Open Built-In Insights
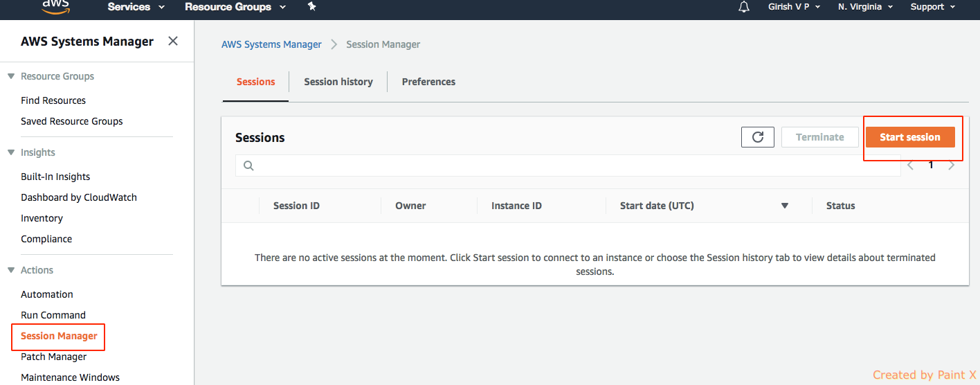980x385 pixels. click(55, 177)
